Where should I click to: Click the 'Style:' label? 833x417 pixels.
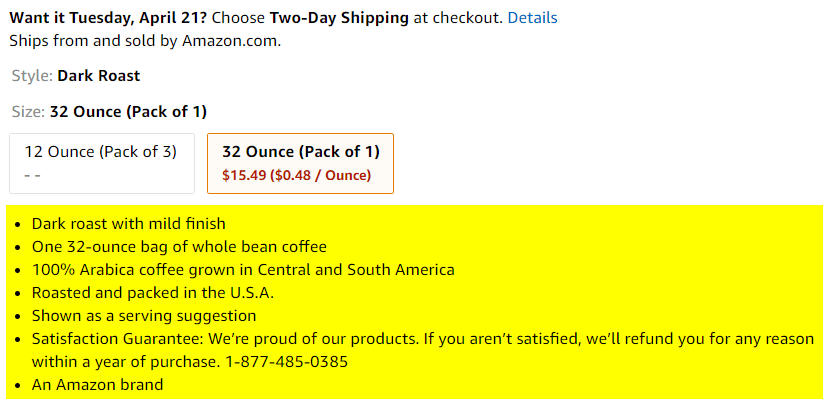(32, 76)
